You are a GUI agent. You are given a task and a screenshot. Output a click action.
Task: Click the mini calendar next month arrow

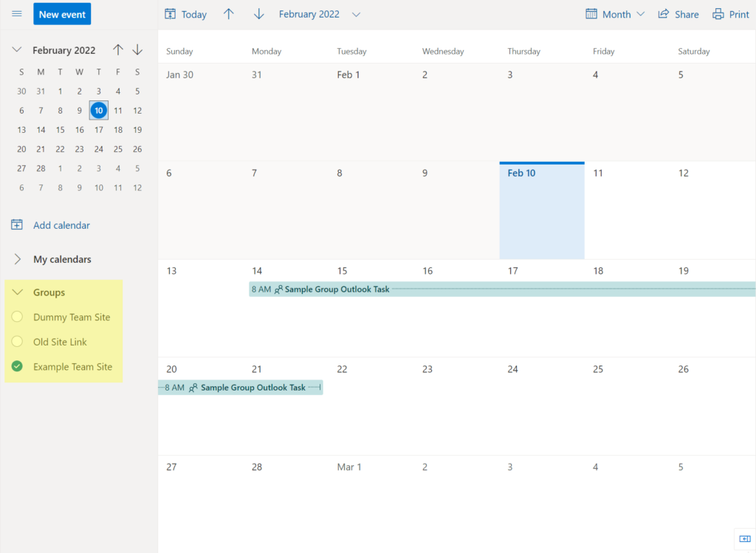[137, 49]
